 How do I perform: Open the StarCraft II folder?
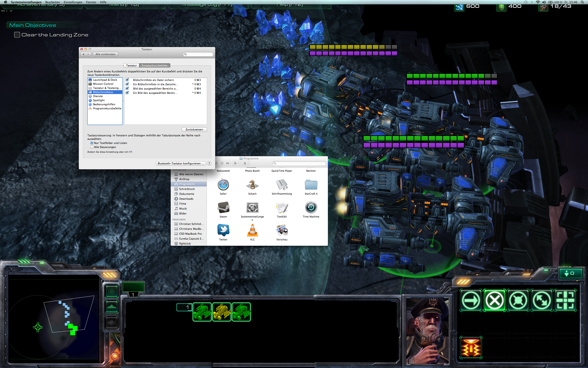[311, 185]
